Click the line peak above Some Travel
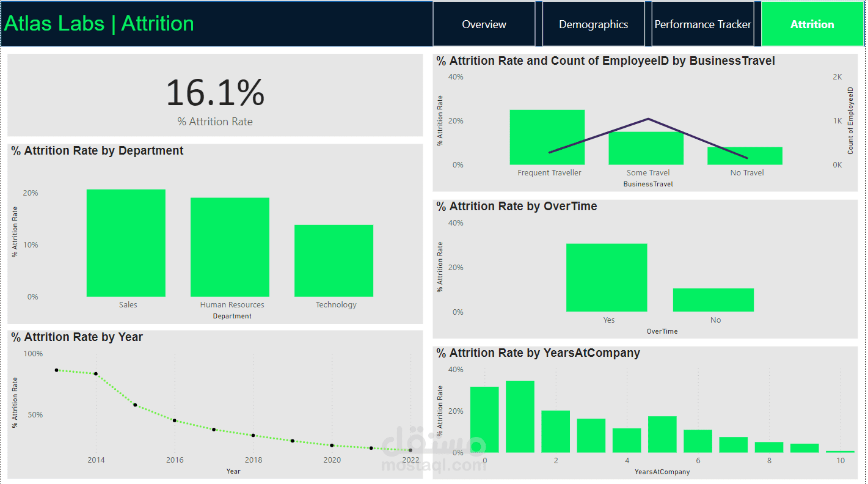Screen dimensions: 868x484 647,119
